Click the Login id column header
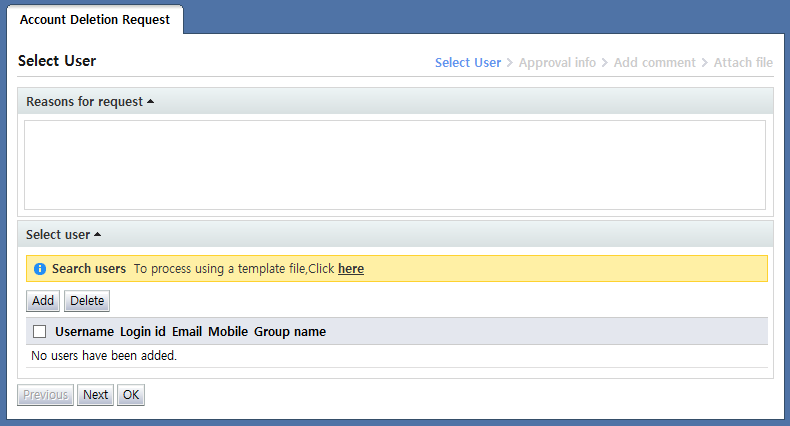Image resolution: width=790 pixels, height=426 pixels. [143, 332]
